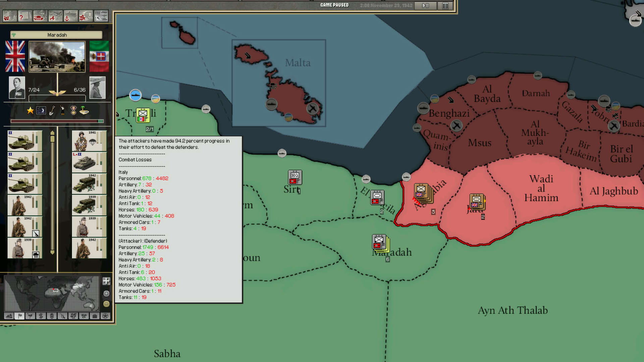Click the Maradah province name bar
Viewport: 644px width, 362px height.
[x=56, y=35]
